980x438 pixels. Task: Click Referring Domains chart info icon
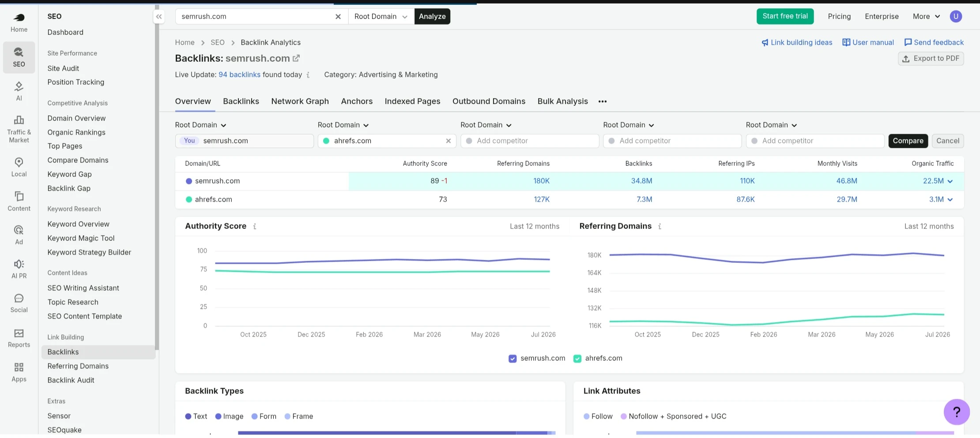pos(660,226)
